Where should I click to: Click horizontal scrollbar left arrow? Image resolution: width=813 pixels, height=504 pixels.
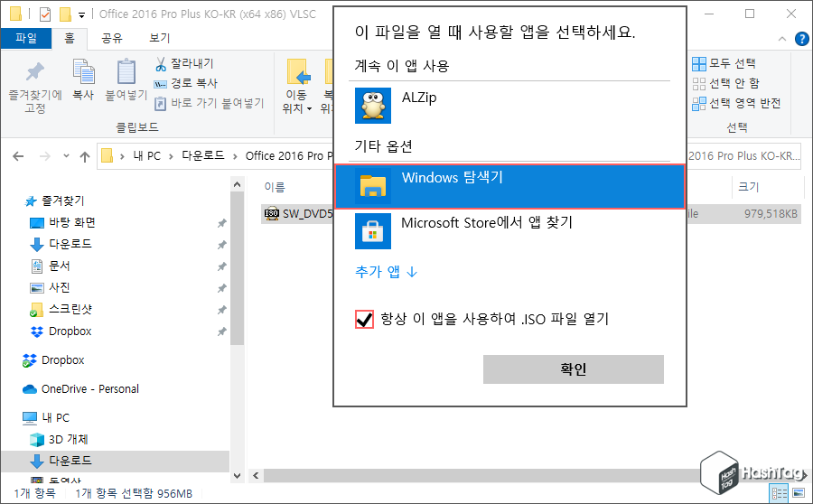pos(256,475)
